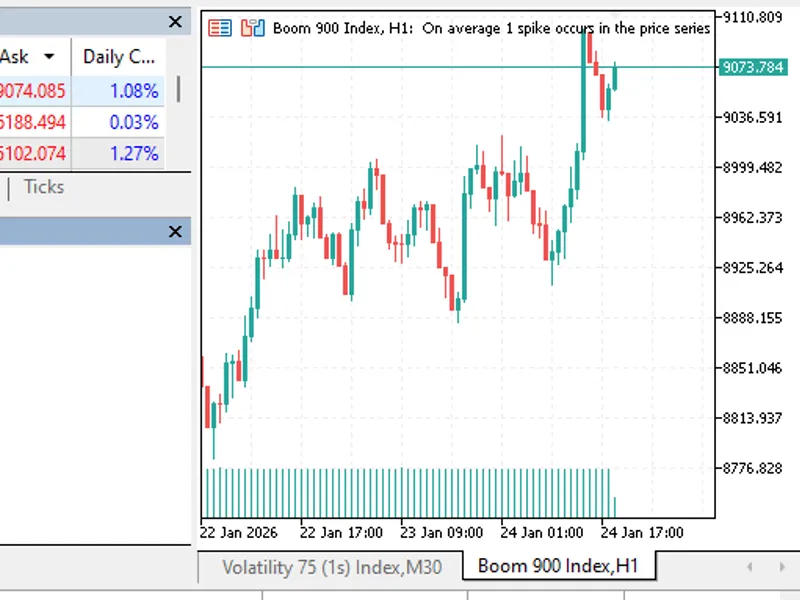Click the Market Watch vertical scrollbar thumb
800x600 pixels.
(179, 89)
